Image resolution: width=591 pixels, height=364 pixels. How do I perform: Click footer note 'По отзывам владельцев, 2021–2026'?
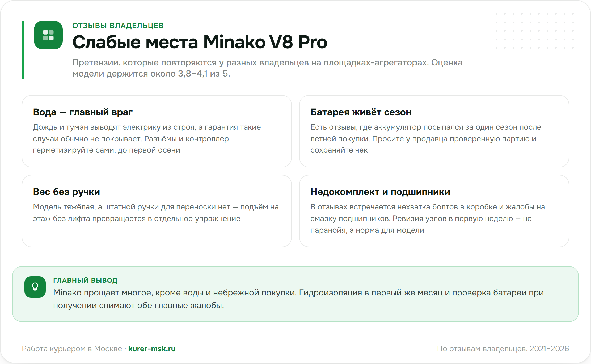point(503,349)
